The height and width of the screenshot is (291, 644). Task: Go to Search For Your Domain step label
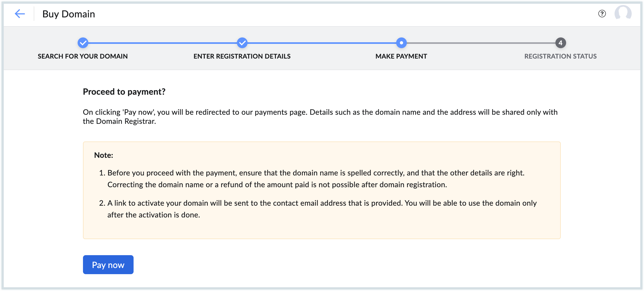click(83, 56)
